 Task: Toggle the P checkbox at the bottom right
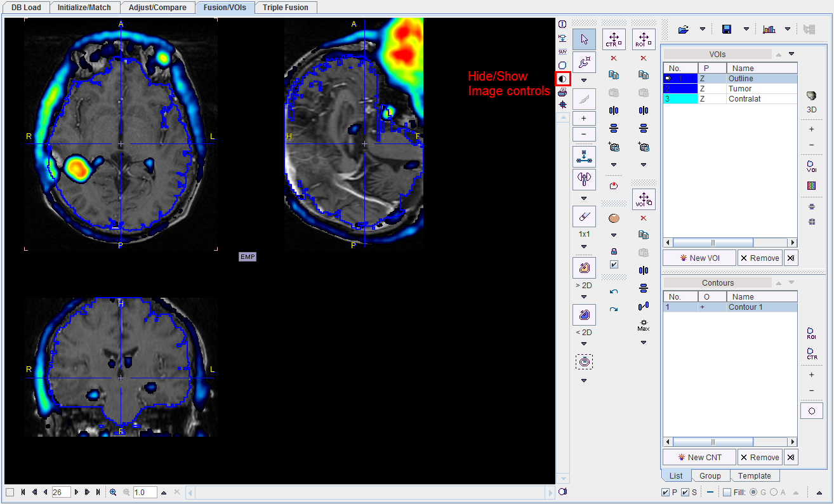[x=665, y=493]
